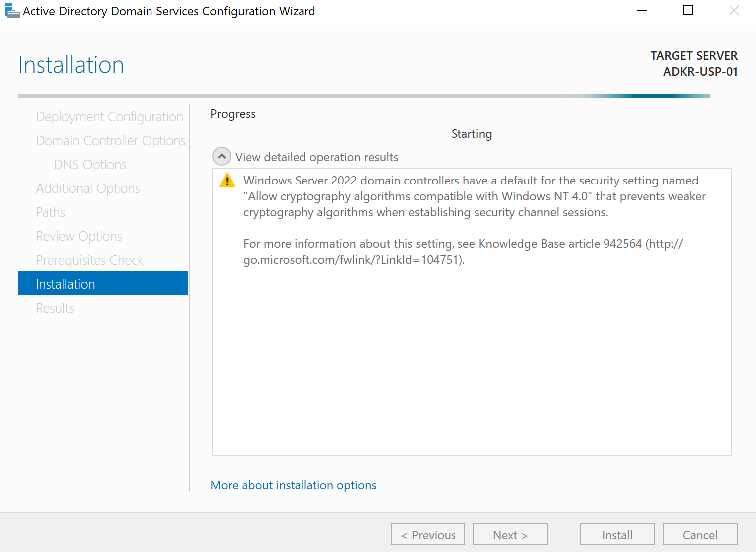The image size is (756, 552).
Task: Click the yellow warning icon beside the message
Action: coord(227,180)
